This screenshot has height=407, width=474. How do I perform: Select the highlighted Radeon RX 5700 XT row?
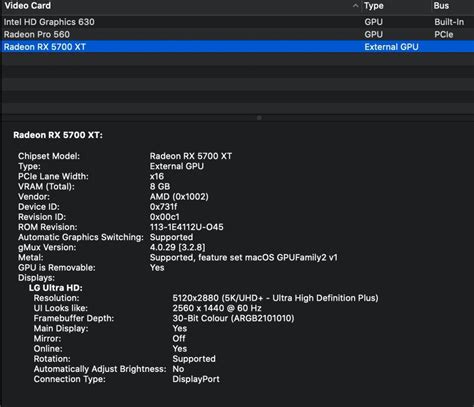pos(237,47)
